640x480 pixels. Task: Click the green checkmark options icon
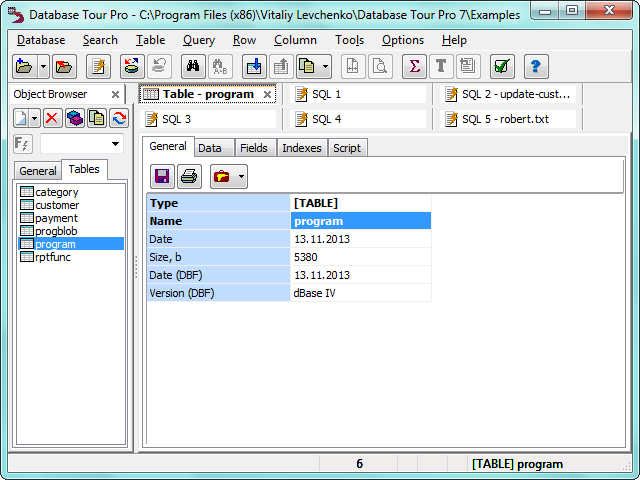502,66
